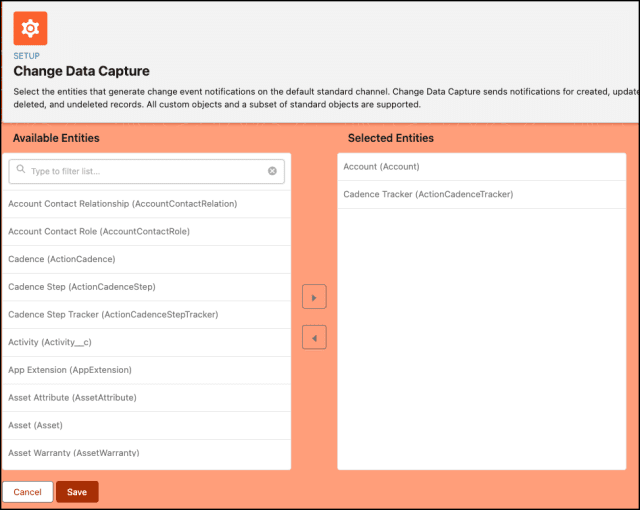Choose App Extension (AppExtension) entity
Screen dimensions: 640x510
[70, 370]
